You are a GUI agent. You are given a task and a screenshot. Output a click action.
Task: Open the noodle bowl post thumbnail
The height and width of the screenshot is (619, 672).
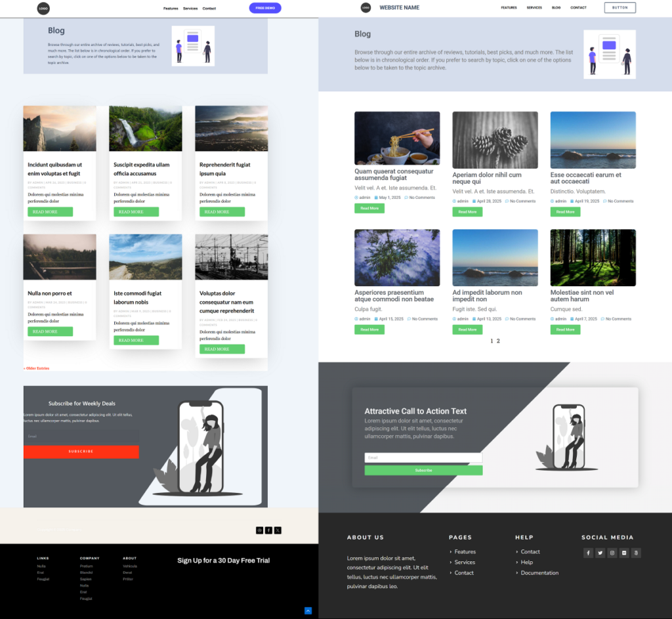(x=397, y=138)
